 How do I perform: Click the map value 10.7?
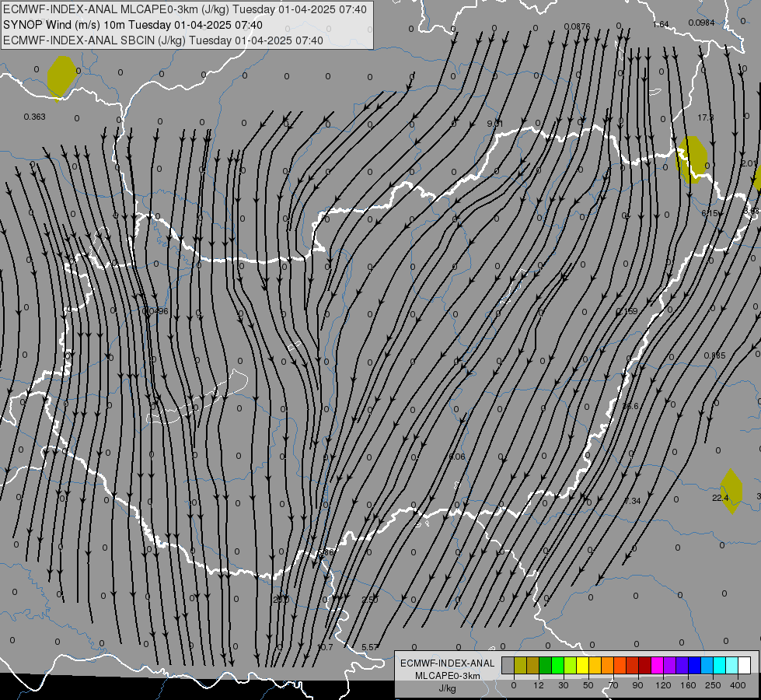point(325,647)
